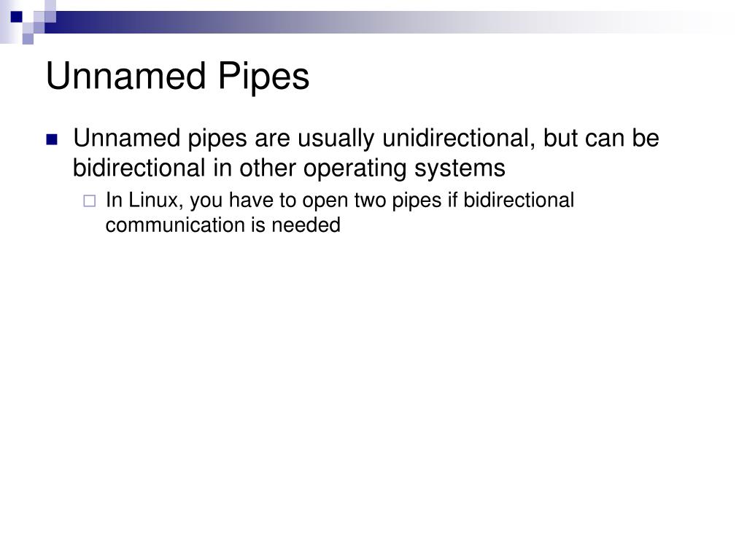Click the word 'Unnamed' in the title
The image size is (747, 560).
pyautogui.click(x=125, y=76)
